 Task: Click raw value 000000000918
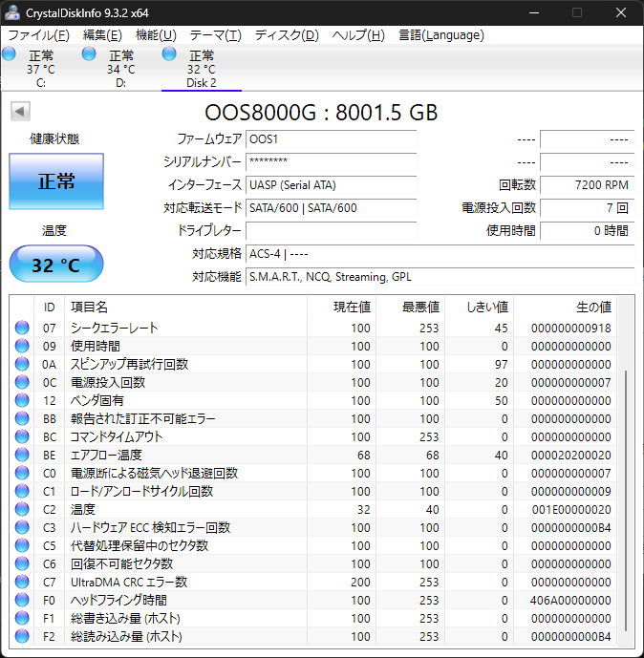pos(571,329)
